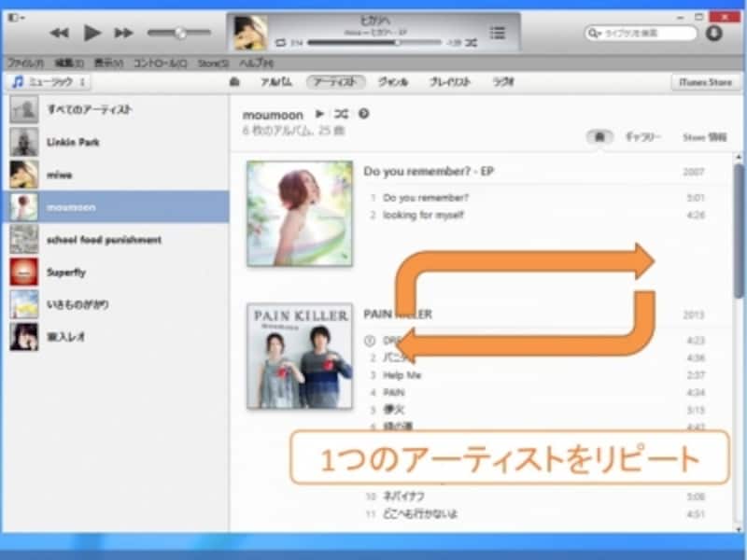The height and width of the screenshot is (560, 747).
Task: Select track 11 どこへも行かないよ
Action: click(538, 514)
